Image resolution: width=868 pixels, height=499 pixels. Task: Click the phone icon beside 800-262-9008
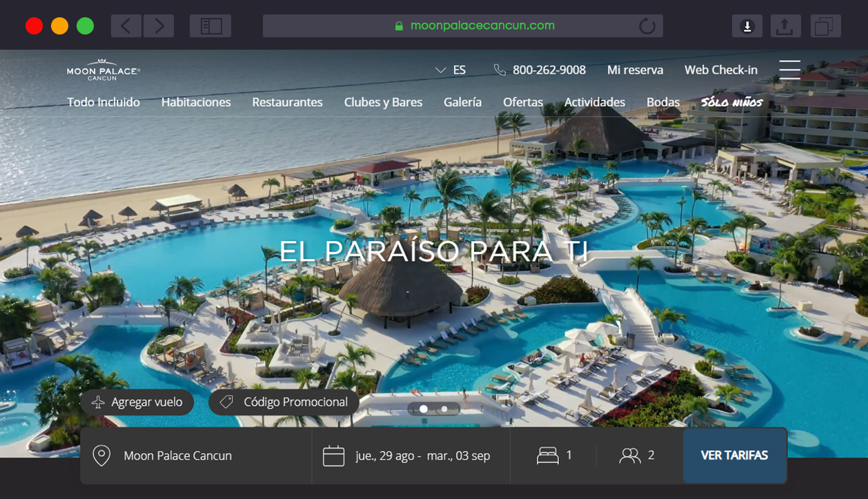500,70
